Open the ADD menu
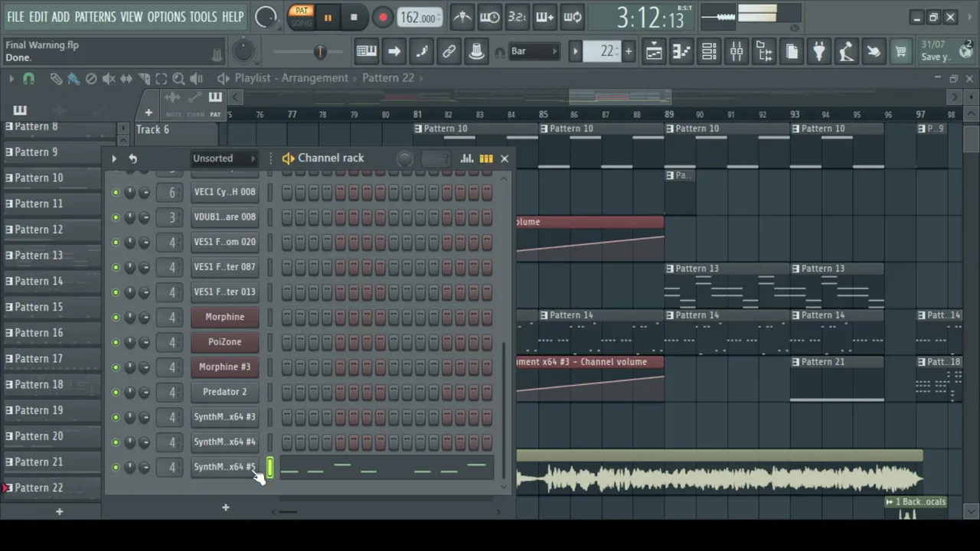The height and width of the screenshot is (551, 980). [x=60, y=17]
